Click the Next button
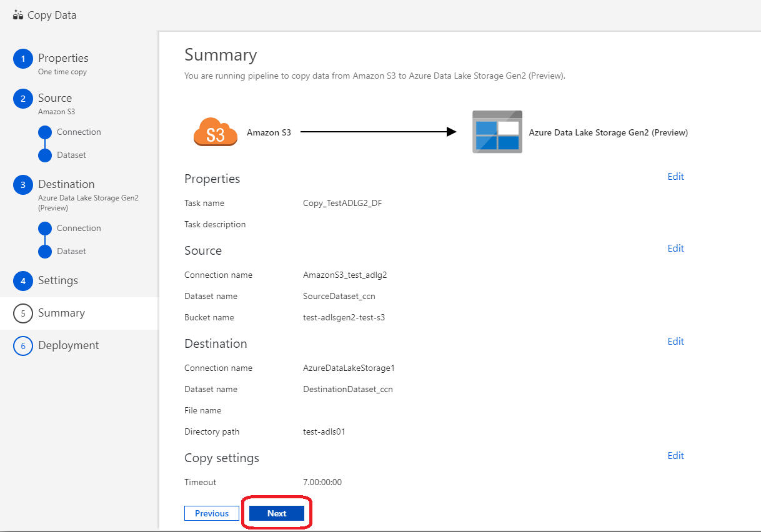 277,513
